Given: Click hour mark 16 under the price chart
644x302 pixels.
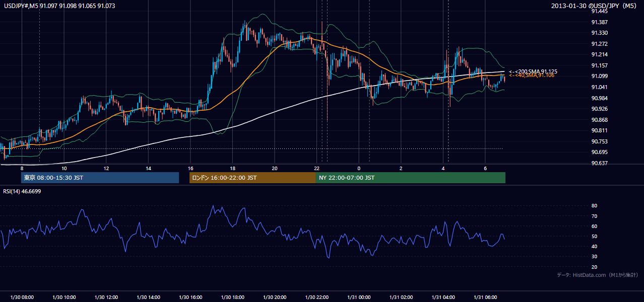Looking at the screenshot, I should [x=190, y=168].
